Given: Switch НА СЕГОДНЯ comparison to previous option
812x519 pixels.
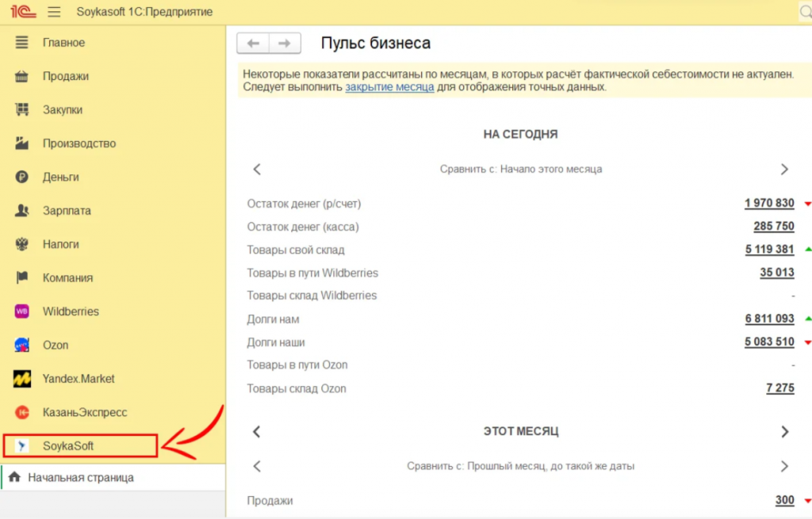Looking at the screenshot, I should 257,169.
